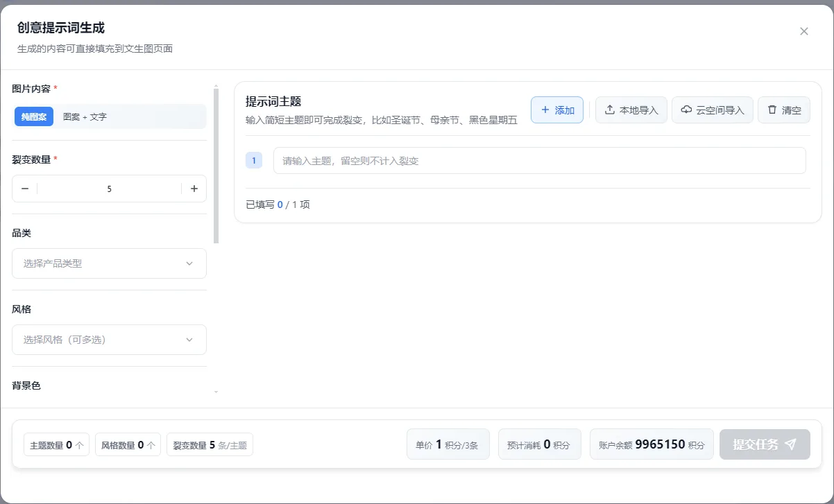Click the trash icon to 清空 themes
834x504 pixels.
tap(772, 110)
